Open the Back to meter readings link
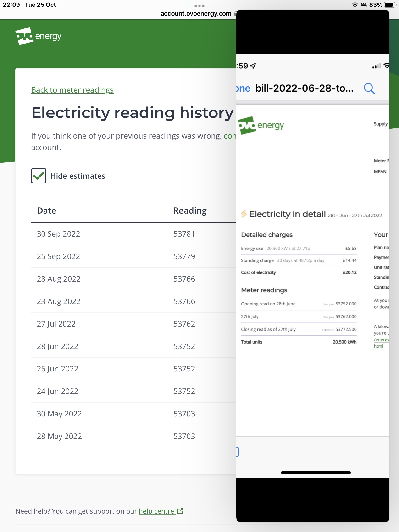This screenshot has height=532, width=399. click(72, 90)
